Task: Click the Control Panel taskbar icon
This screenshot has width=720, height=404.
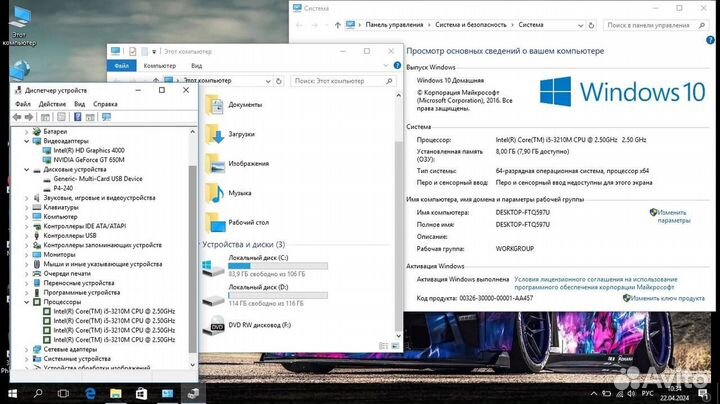Action: (168, 393)
